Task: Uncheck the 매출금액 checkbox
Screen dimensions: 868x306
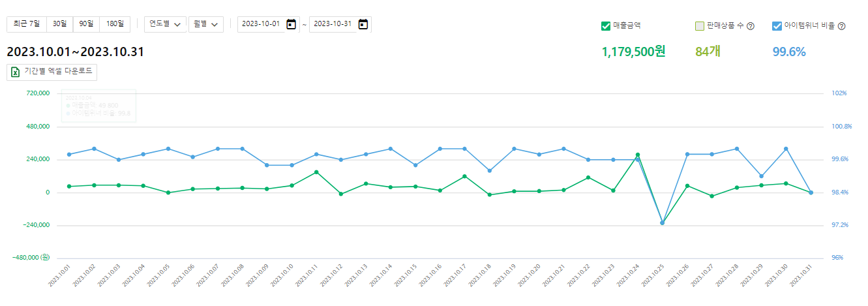Action: [x=605, y=26]
